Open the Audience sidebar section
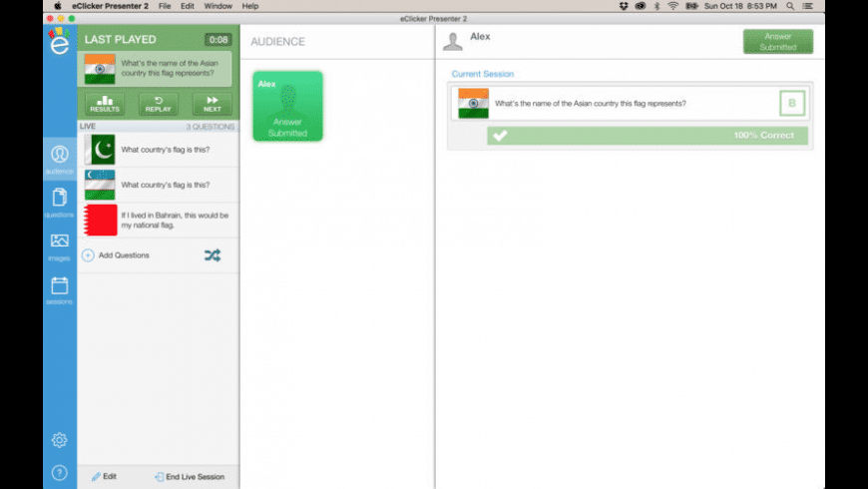This screenshot has width=868, height=489. [60, 160]
